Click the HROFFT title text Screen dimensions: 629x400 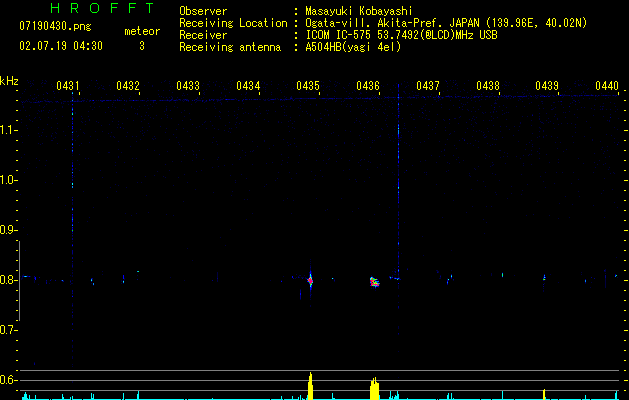pyautogui.click(x=103, y=8)
